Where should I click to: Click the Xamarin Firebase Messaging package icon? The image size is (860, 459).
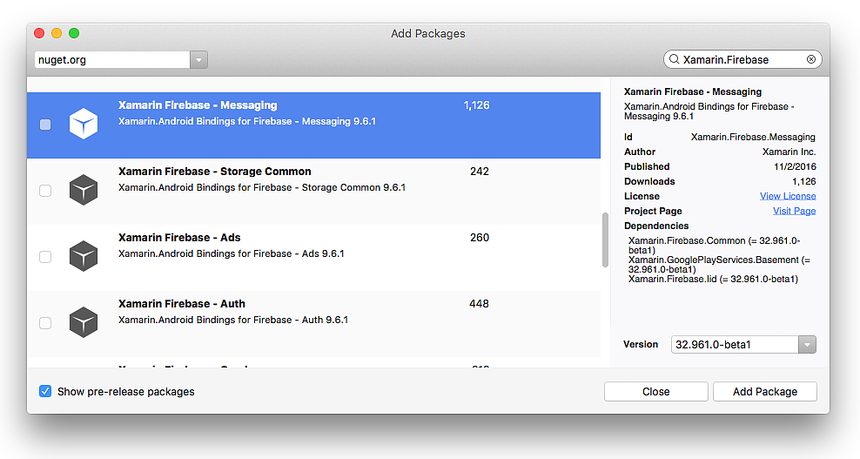click(x=83, y=124)
